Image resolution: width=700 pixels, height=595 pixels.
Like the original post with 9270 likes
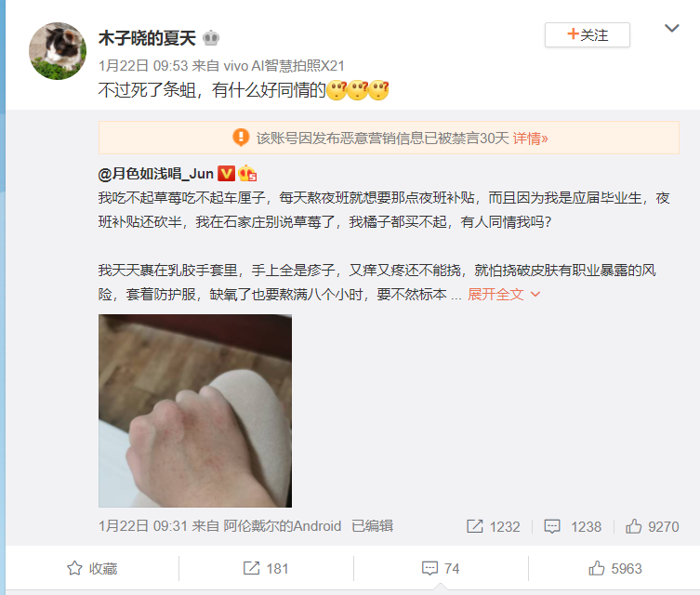pyautogui.click(x=652, y=527)
